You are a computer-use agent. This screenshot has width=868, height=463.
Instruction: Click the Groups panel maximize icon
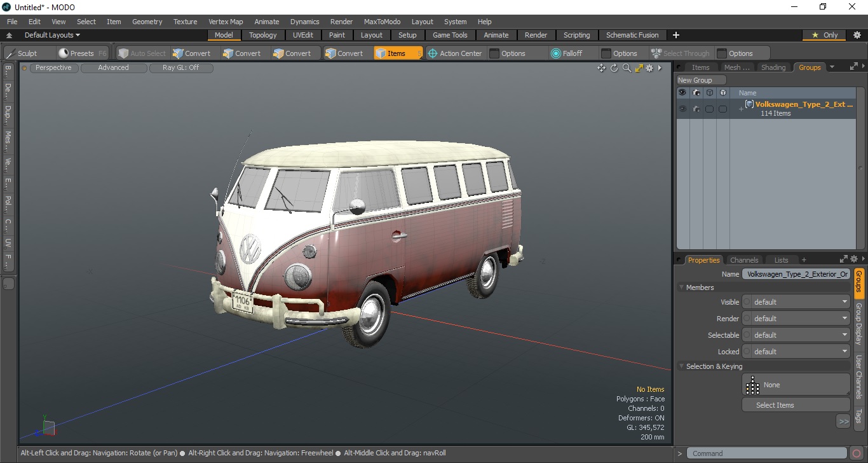pos(853,66)
